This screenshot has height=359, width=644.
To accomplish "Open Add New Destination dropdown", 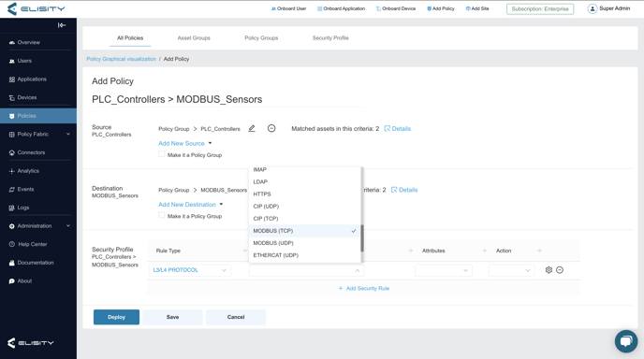I will click(x=191, y=205).
